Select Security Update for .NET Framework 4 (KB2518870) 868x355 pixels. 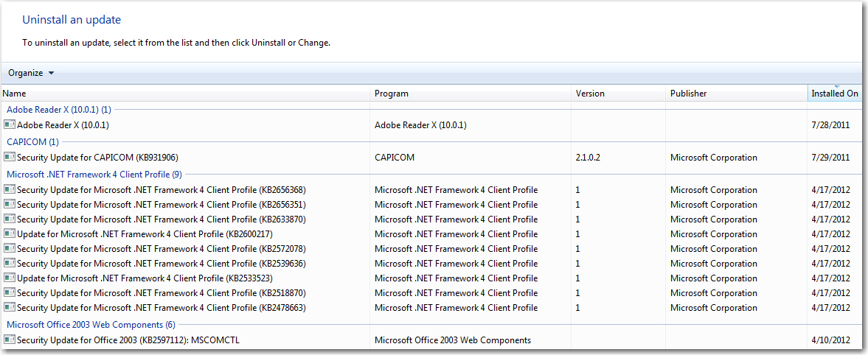click(162, 292)
